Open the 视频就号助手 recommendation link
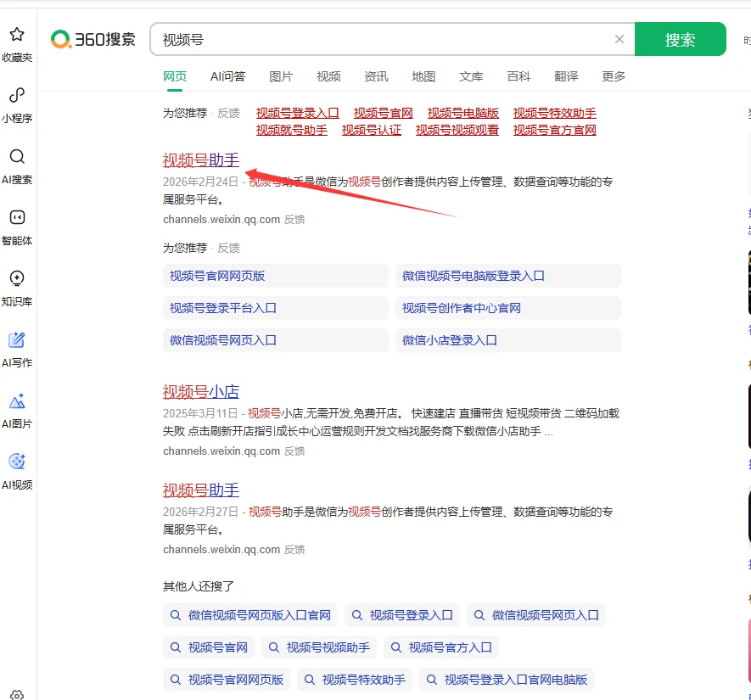This screenshot has height=700, width=751. click(x=292, y=130)
